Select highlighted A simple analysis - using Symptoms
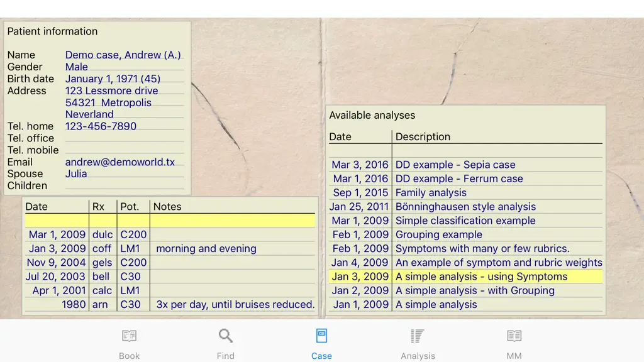The width and height of the screenshot is (644, 362). point(466,277)
